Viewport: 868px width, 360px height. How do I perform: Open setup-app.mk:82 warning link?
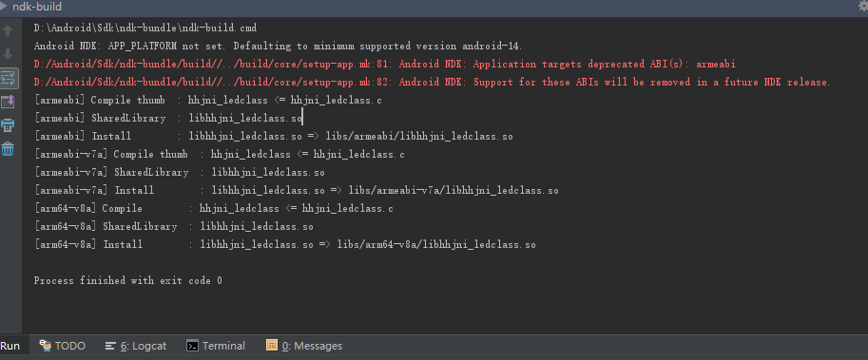tap(209, 83)
